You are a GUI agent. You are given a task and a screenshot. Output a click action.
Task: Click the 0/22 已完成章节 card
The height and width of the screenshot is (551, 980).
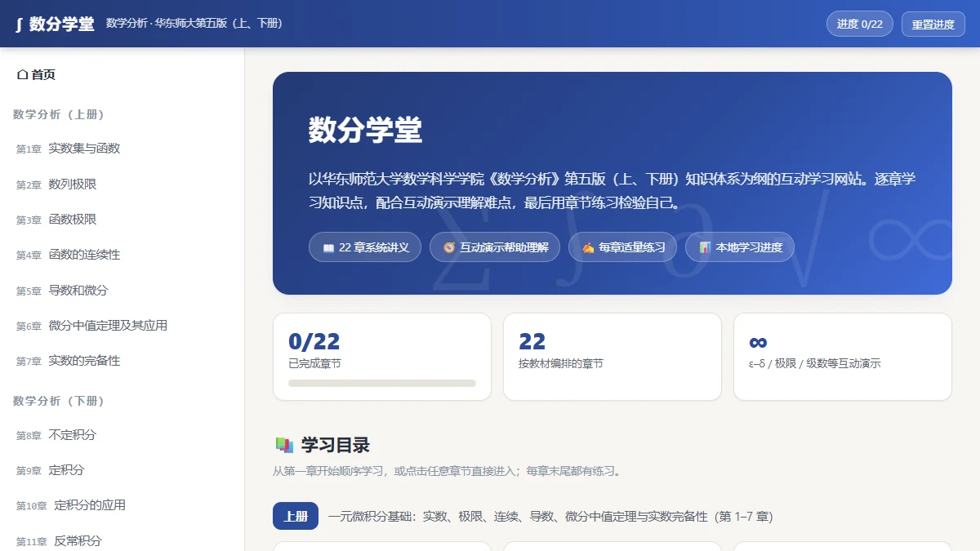pyautogui.click(x=382, y=357)
